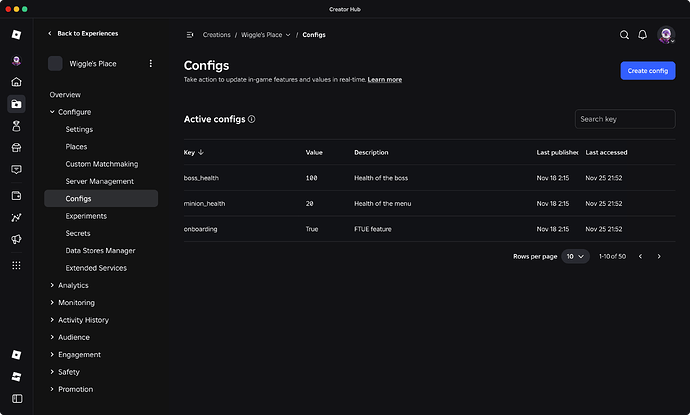Collapse the sidebar navigation toggle icon
This screenshot has height=415, width=690.
pyautogui.click(x=190, y=35)
